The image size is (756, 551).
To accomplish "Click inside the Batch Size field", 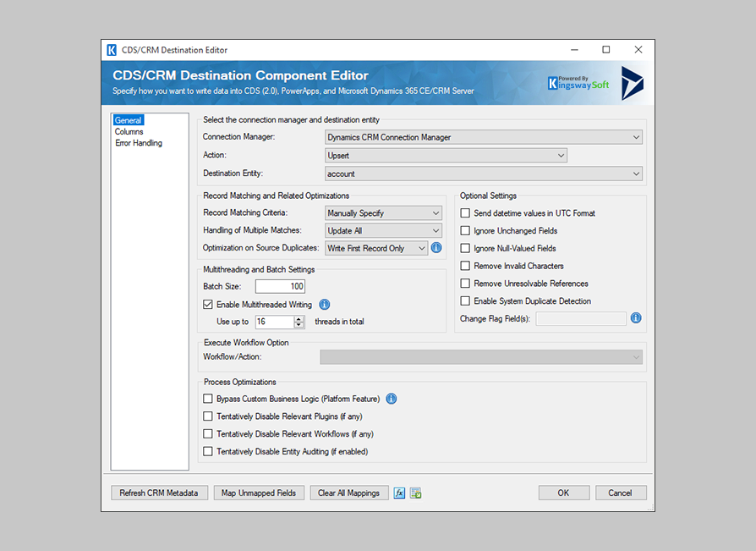I will click(279, 286).
